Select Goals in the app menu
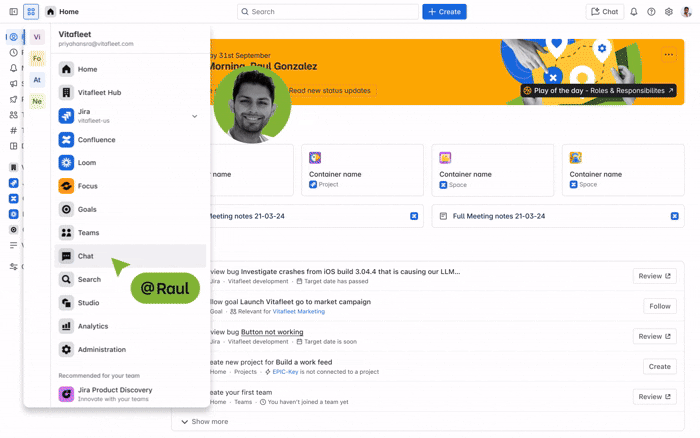Screen dimensions: 700x438 [x=87, y=210]
